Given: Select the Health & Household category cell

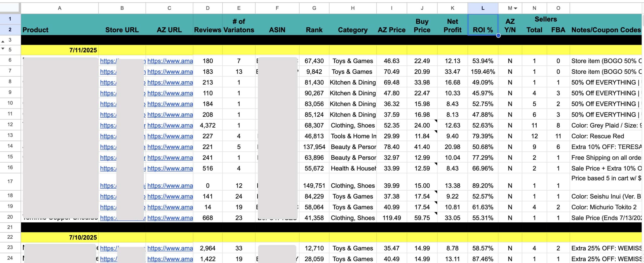Looking at the screenshot, I should coord(353,168).
